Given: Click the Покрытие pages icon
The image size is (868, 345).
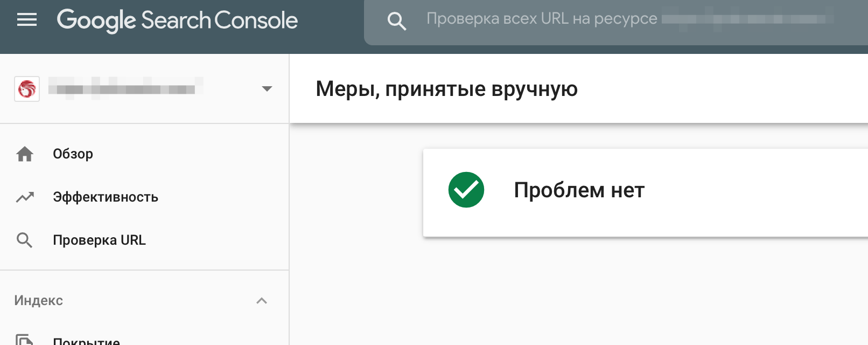Looking at the screenshot, I should [x=24, y=340].
